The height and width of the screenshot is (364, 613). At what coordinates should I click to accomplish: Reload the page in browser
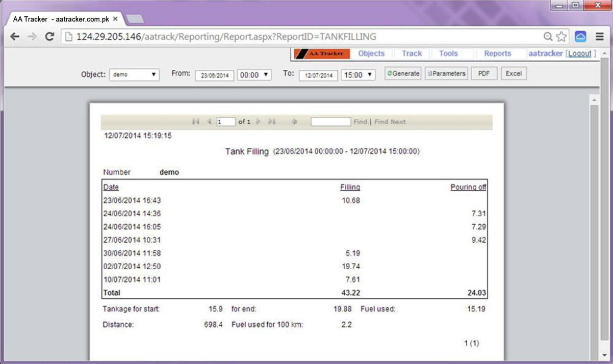(49, 37)
